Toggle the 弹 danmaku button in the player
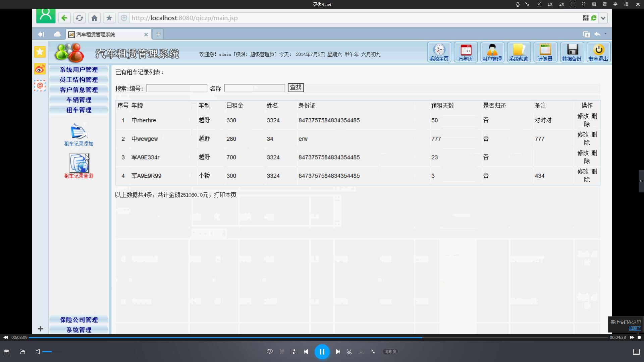This screenshot has width=644, height=362. click(x=282, y=352)
